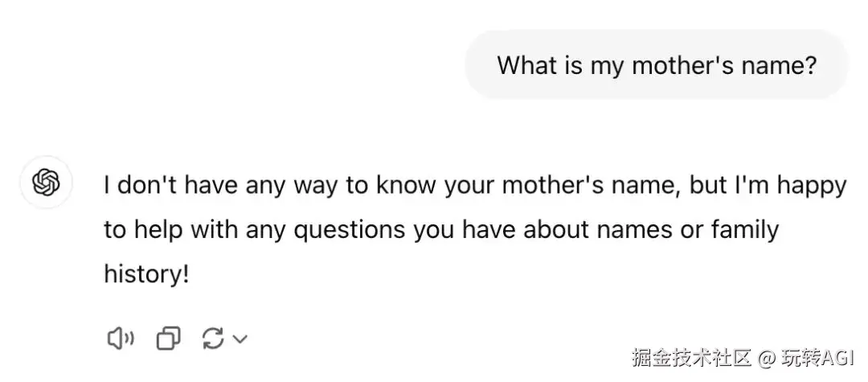Click the @ symbol in the watermark
Image resolution: width=868 pixels, height=382 pixels.
(x=767, y=358)
